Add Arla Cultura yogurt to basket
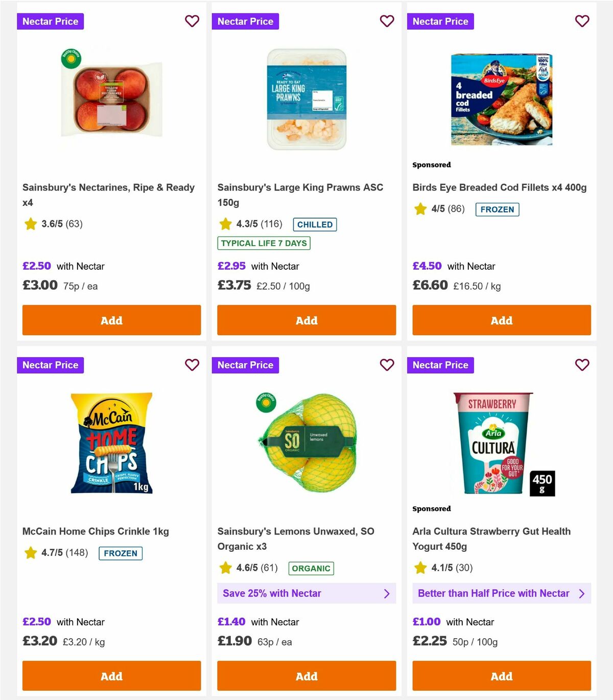Viewport: 613px width, 700px height. pos(501,675)
